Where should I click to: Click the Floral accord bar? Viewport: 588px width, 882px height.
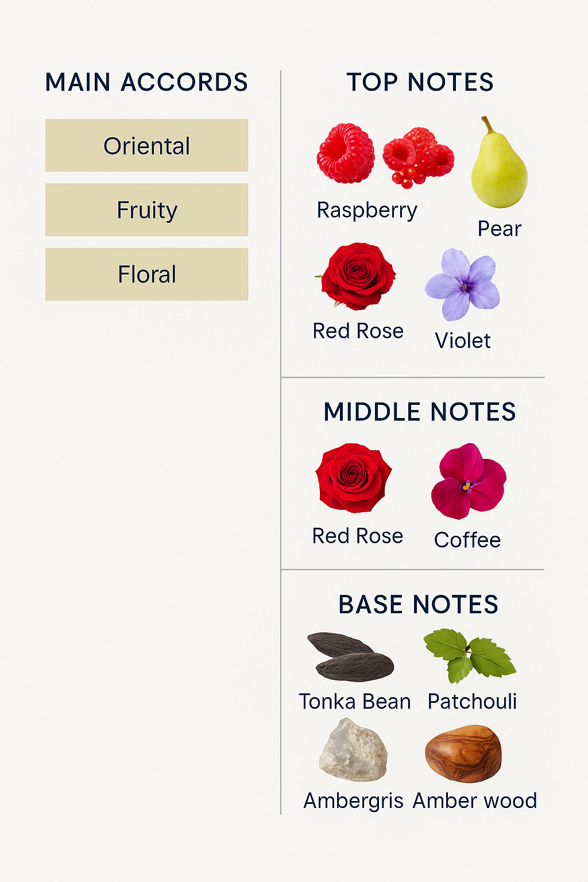coord(146,274)
